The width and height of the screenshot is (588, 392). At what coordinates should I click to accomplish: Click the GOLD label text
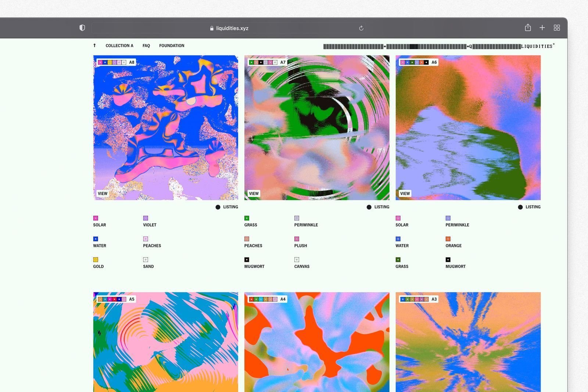pos(98,267)
